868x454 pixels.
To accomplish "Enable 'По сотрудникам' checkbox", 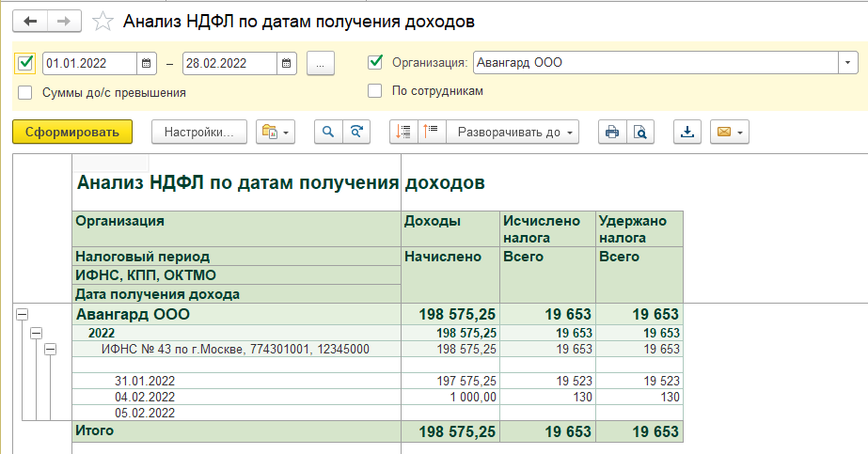I will click(x=375, y=91).
